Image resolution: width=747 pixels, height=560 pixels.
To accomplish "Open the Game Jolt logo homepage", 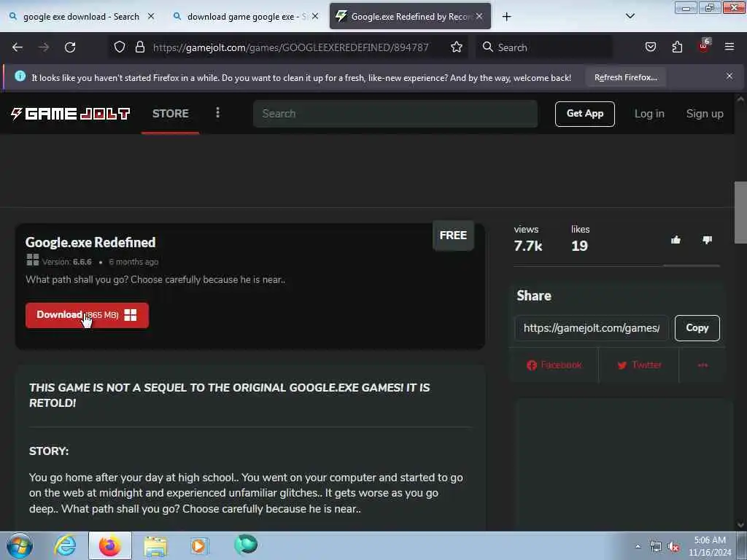I will [x=71, y=114].
